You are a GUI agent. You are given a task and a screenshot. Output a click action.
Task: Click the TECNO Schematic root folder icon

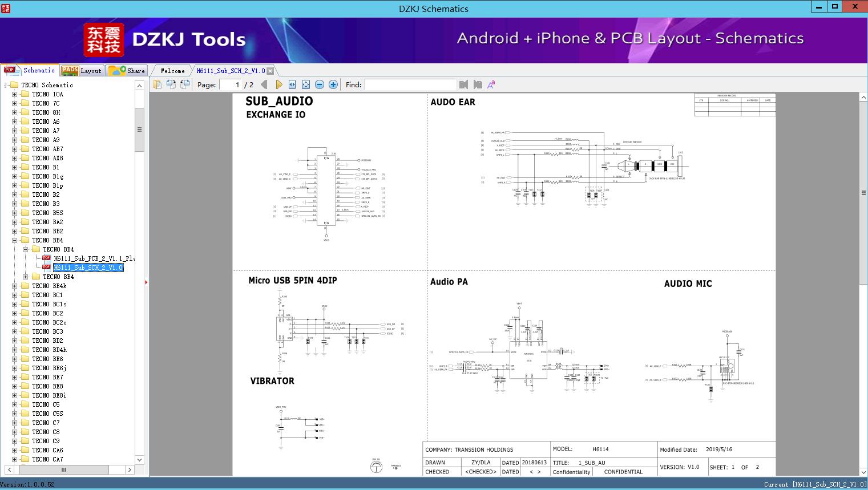pyautogui.click(x=14, y=85)
